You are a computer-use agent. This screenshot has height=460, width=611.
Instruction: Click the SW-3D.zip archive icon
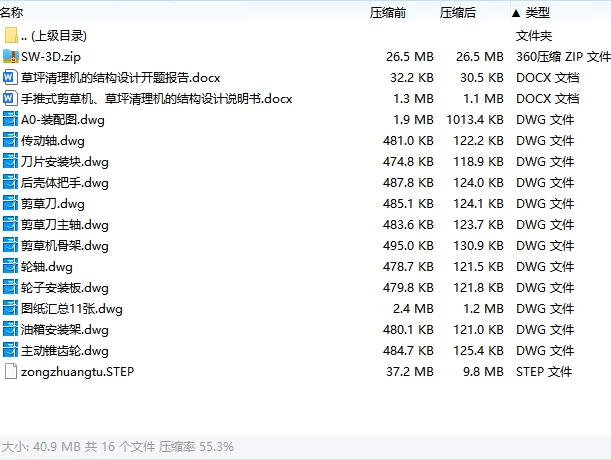[11, 56]
